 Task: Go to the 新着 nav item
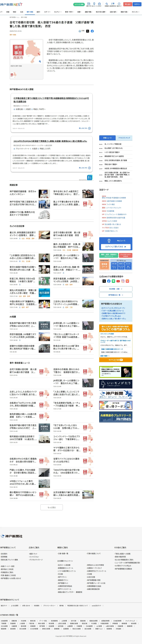(x=8, y=12)
